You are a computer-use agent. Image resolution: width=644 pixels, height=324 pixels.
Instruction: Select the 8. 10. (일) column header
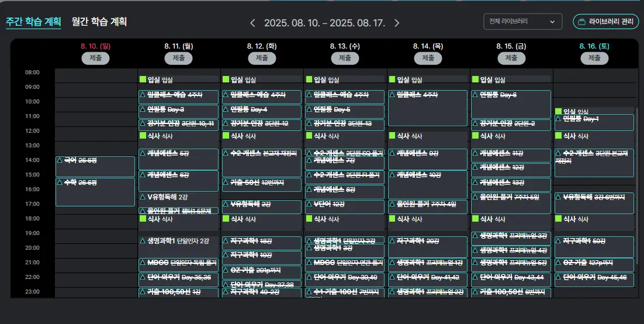point(95,46)
